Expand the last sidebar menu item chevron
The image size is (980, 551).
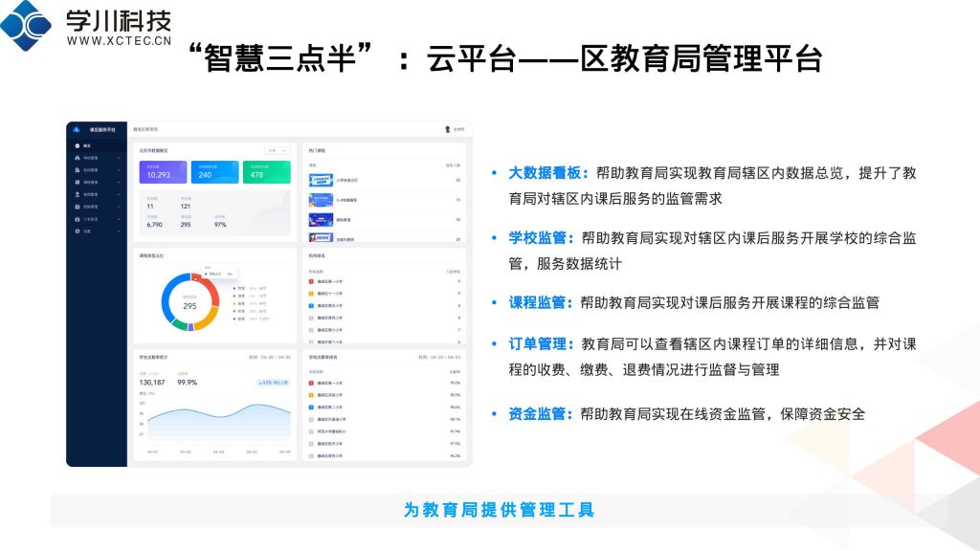[x=119, y=231]
